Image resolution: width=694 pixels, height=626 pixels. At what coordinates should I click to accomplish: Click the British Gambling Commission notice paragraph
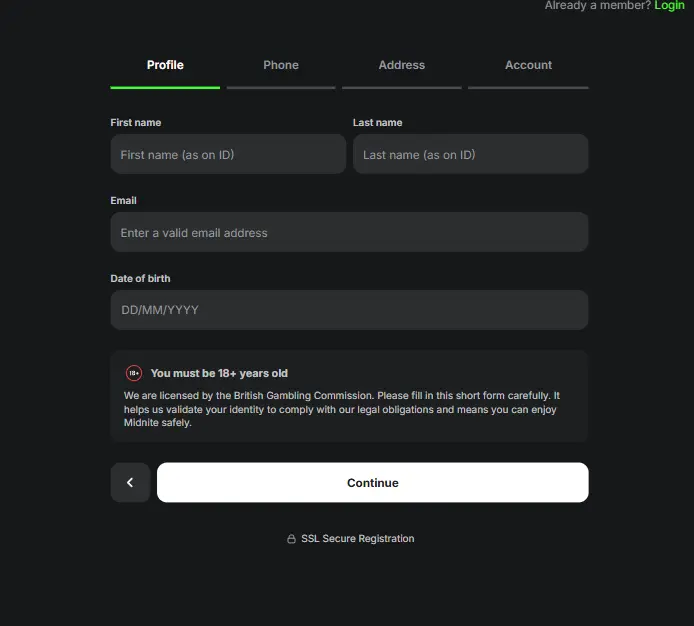(341, 409)
